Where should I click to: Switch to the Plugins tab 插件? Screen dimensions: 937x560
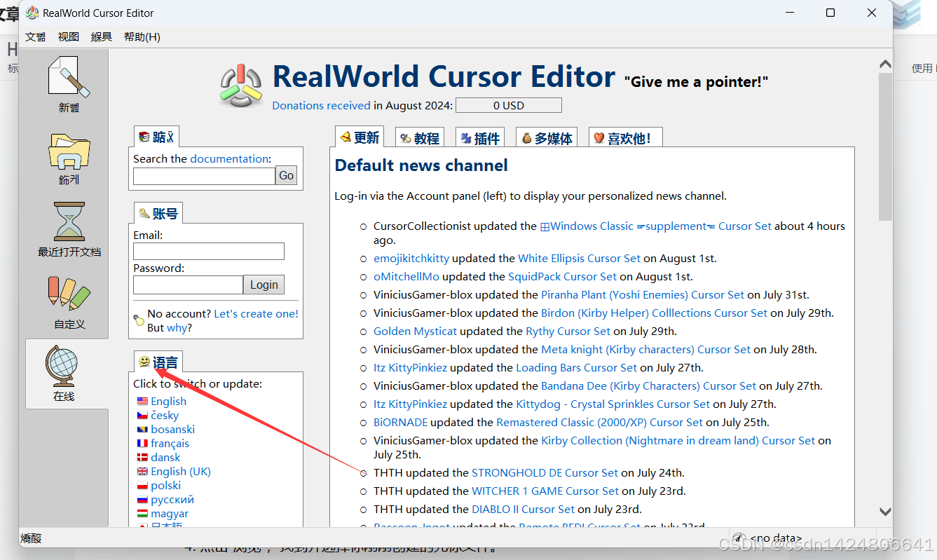[480, 138]
